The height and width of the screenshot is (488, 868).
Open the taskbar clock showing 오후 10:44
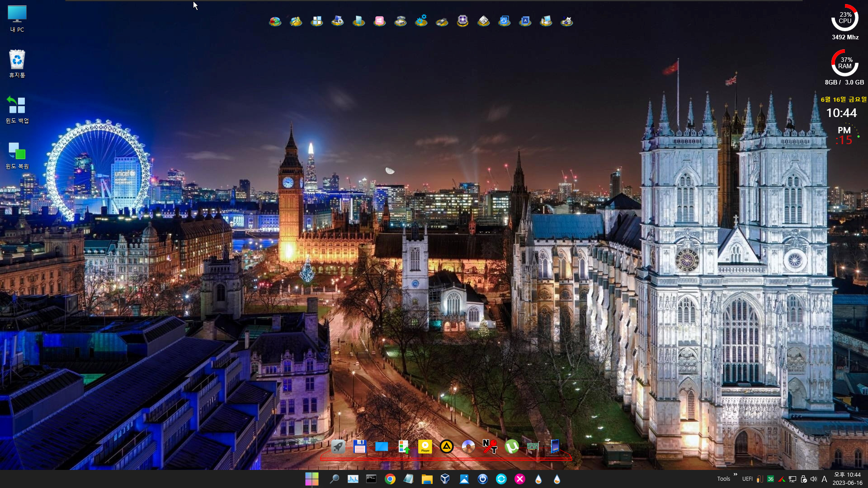coord(847,479)
